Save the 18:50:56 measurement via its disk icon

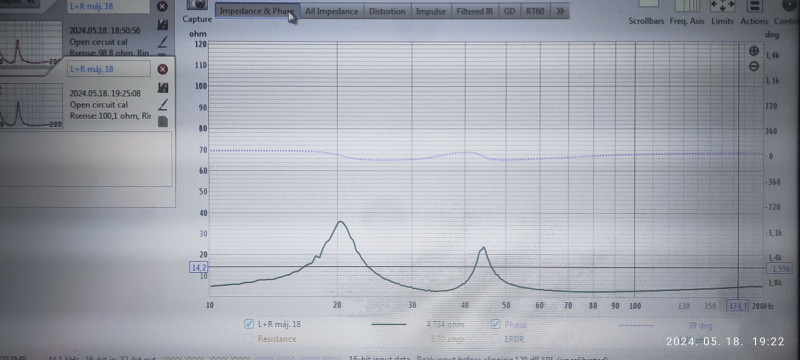click(x=163, y=24)
